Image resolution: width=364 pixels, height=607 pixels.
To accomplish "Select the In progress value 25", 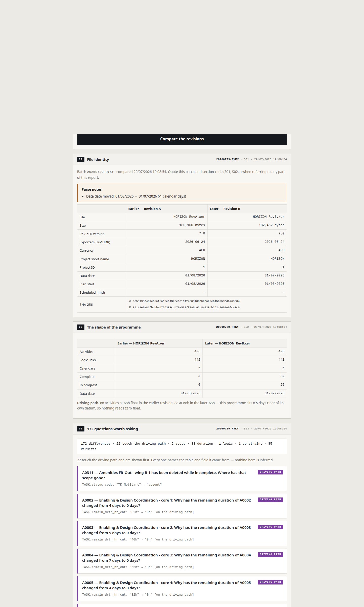I will coord(282,385).
